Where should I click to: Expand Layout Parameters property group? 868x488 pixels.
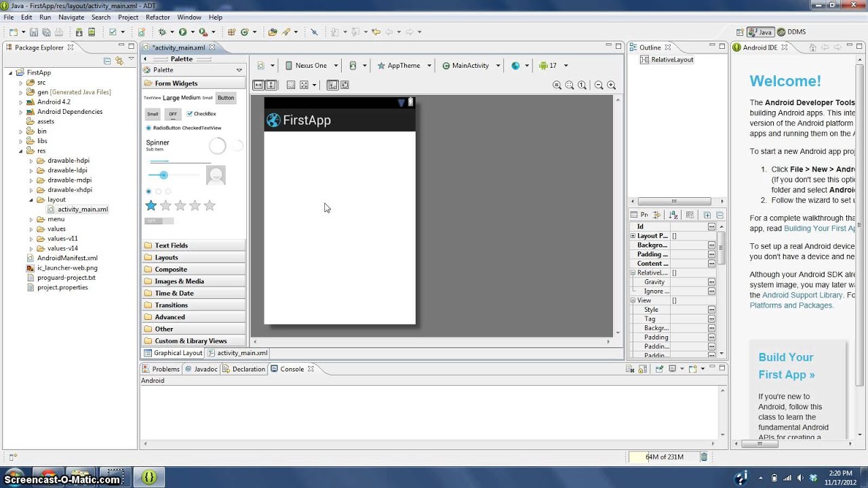pyautogui.click(x=633, y=236)
